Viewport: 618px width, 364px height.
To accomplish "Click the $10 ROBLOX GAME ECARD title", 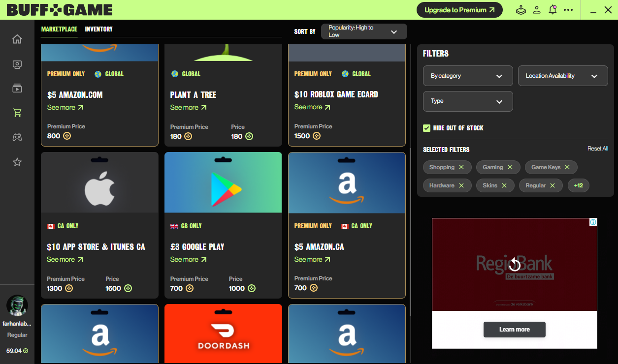I will pos(336,94).
